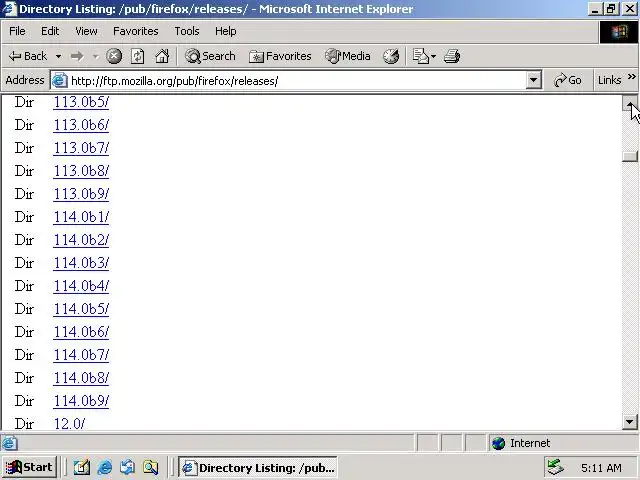This screenshot has width=640, height=480.
Task: Open the Windows Start menu
Action: tap(29, 467)
